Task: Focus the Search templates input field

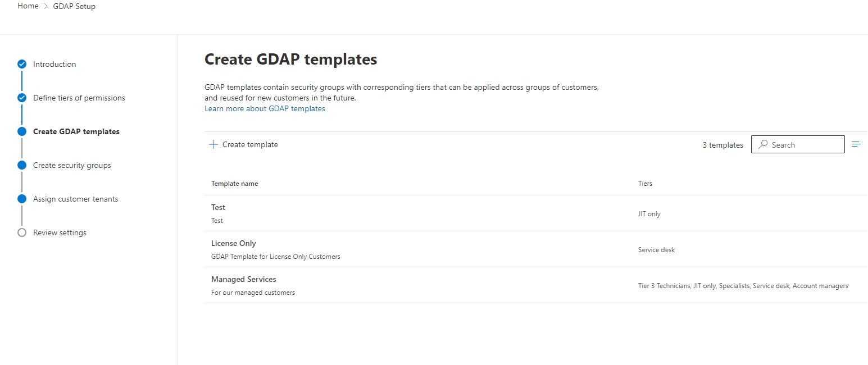Action: (x=798, y=144)
